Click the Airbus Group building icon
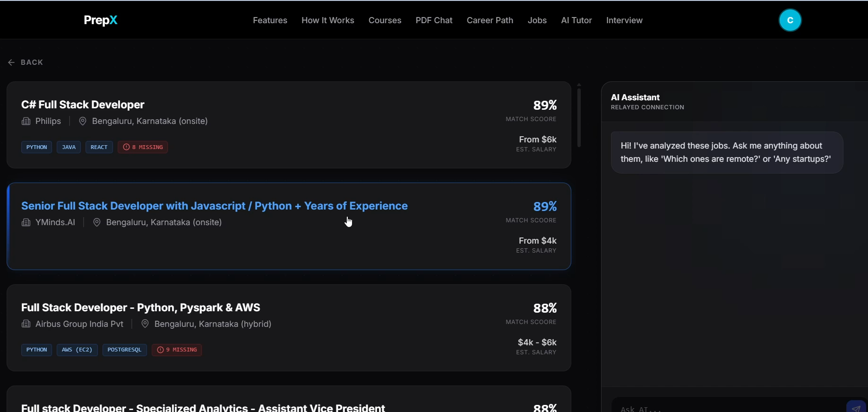This screenshot has width=868, height=412. pyautogui.click(x=26, y=324)
